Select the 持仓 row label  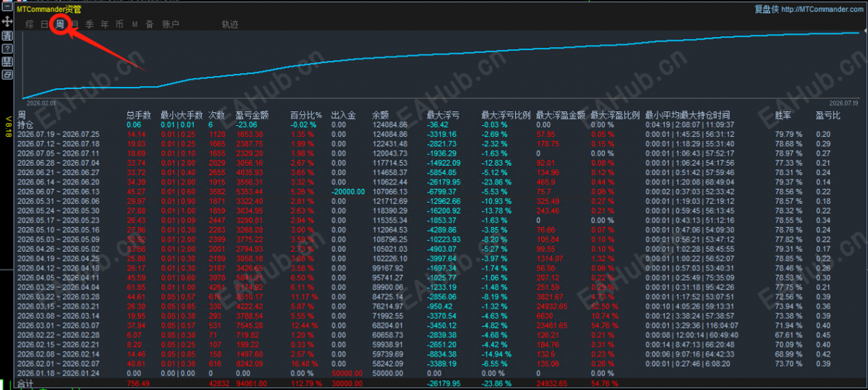pyautogui.click(x=25, y=124)
